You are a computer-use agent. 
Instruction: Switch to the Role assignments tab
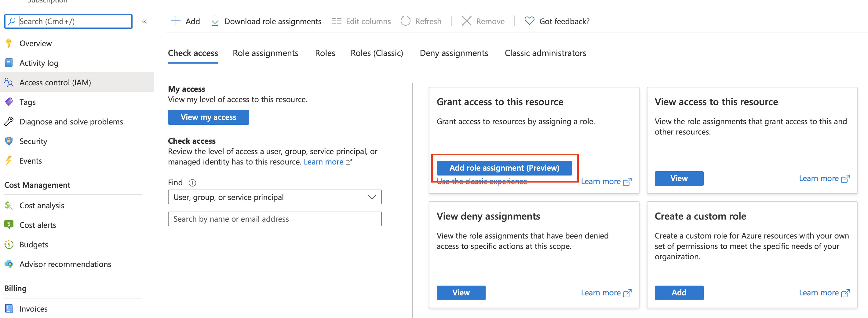pos(265,53)
